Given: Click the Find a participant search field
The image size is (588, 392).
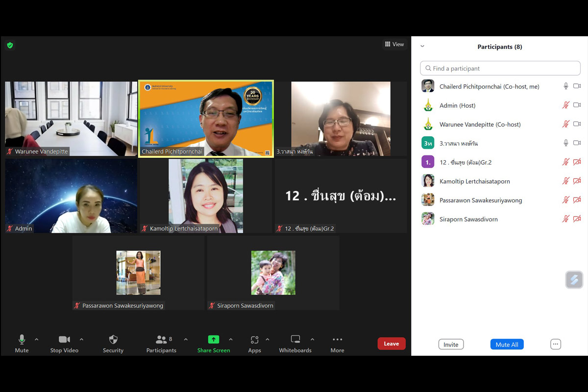Looking at the screenshot, I should pyautogui.click(x=500, y=69).
